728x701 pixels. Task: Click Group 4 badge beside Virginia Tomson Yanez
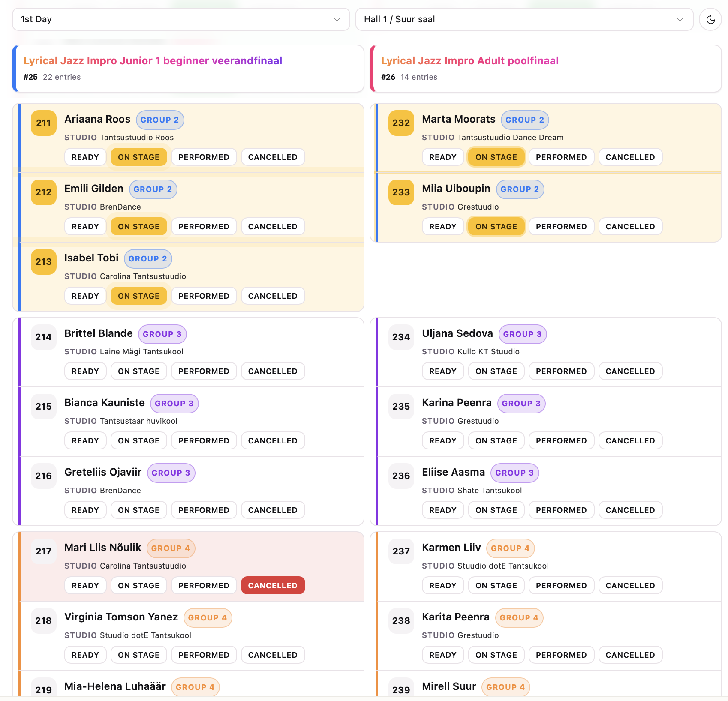208,618
